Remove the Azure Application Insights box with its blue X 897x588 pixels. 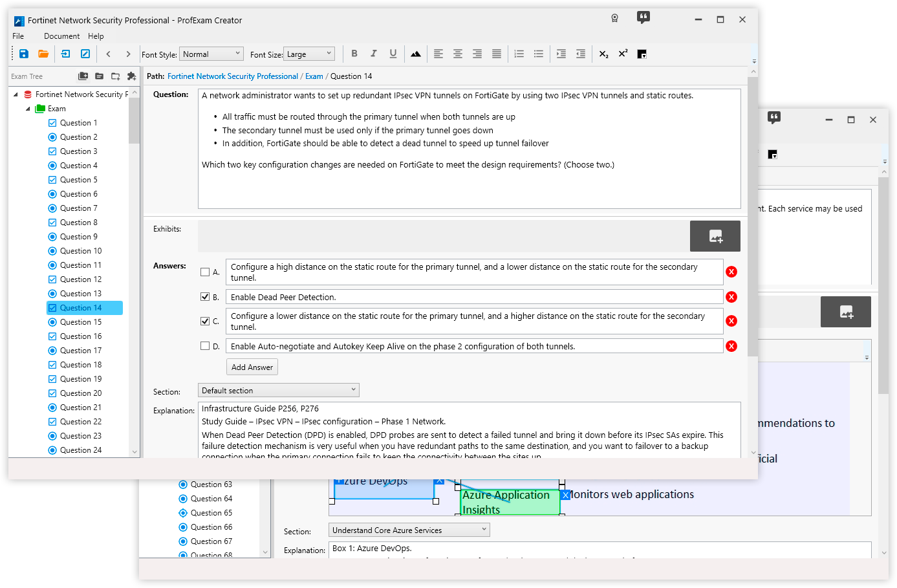[x=565, y=495]
